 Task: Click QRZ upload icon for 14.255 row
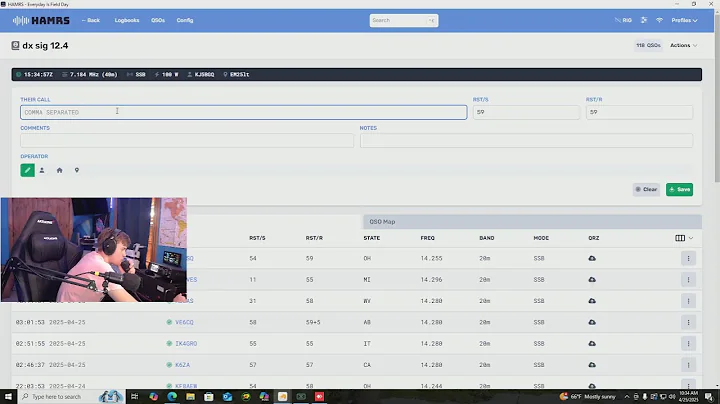tap(592, 258)
